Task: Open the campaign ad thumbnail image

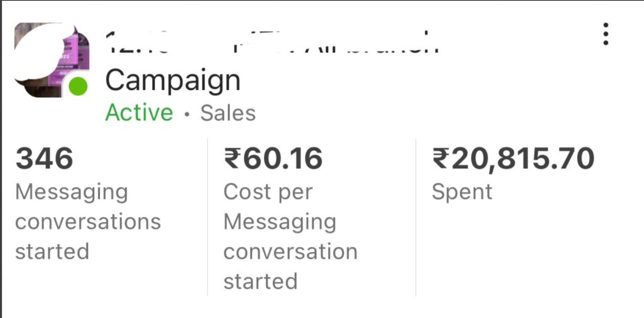Action: click(52, 60)
